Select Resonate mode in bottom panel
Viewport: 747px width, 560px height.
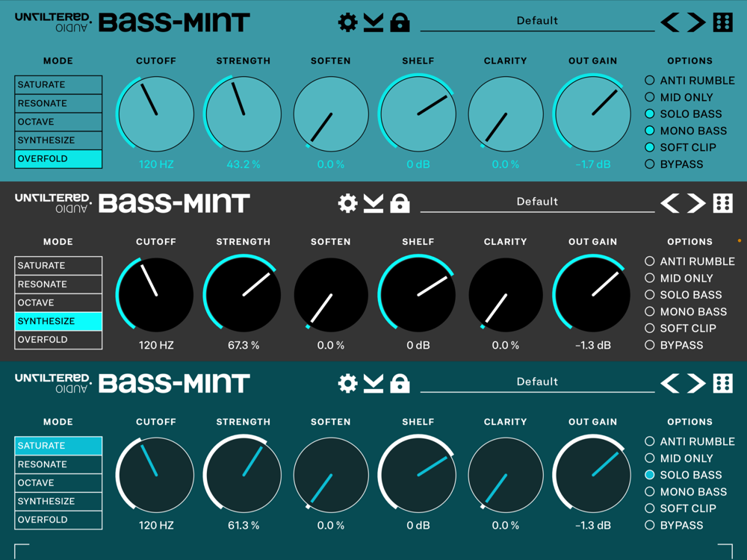pos(58,464)
